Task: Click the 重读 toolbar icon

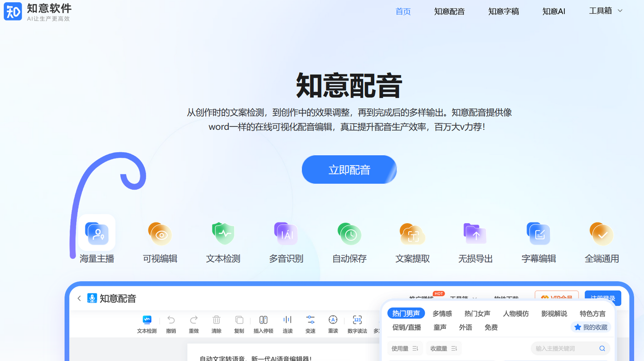Action: point(333,319)
